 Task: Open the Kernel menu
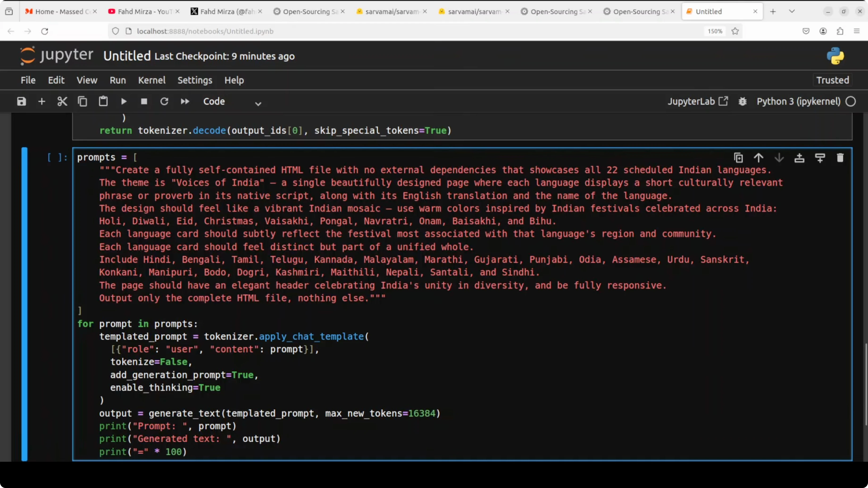(x=152, y=80)
